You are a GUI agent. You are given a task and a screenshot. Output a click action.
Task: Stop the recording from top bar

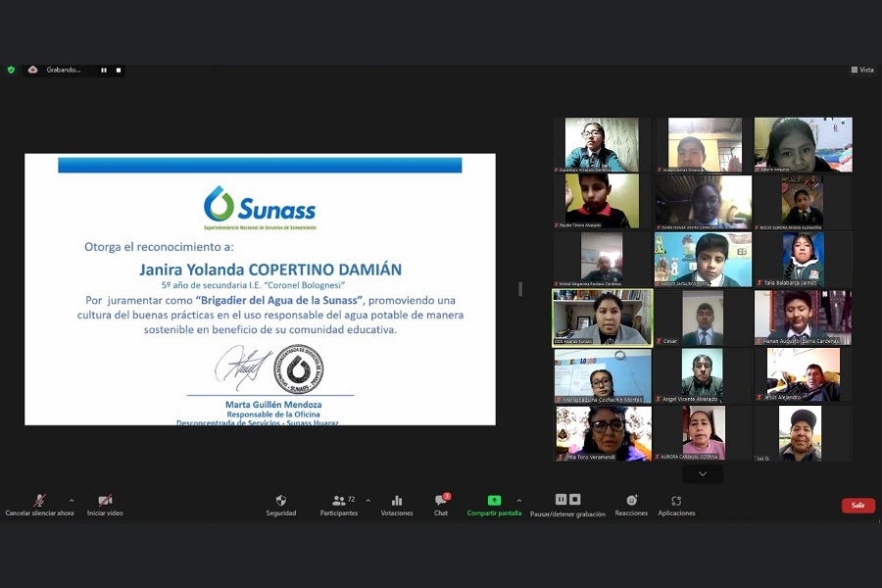coord(119,71)
